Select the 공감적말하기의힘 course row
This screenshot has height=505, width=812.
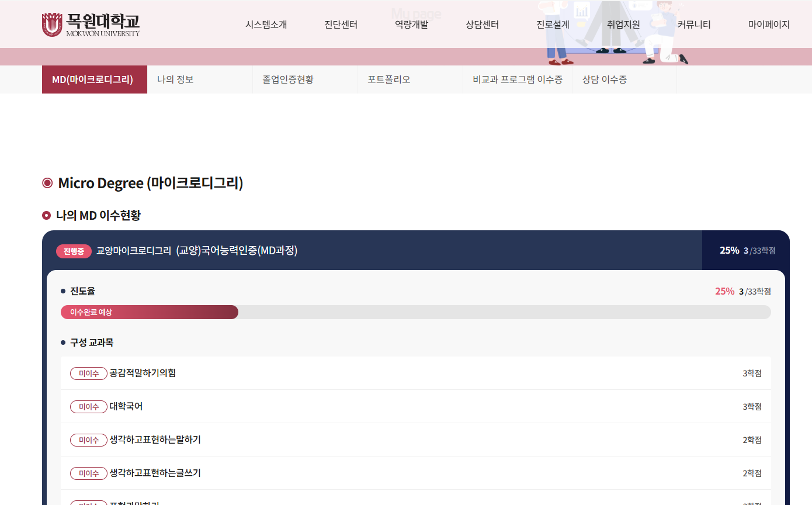click(x=415, y=373)
